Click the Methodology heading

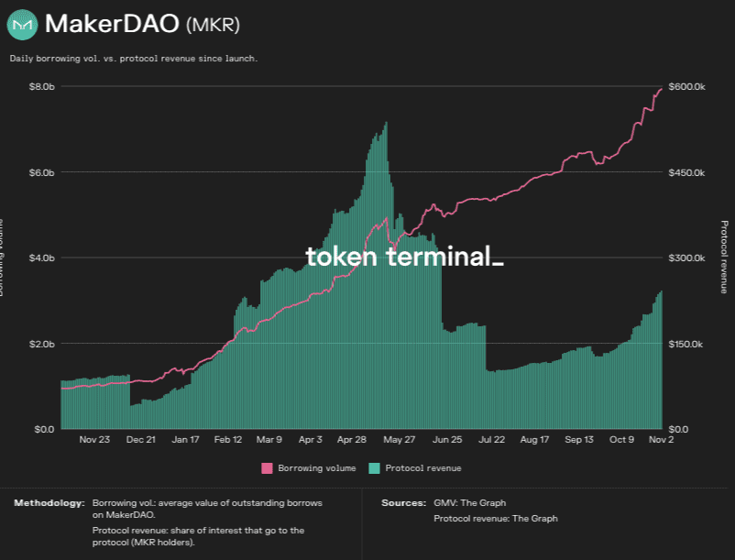[49, 503]
